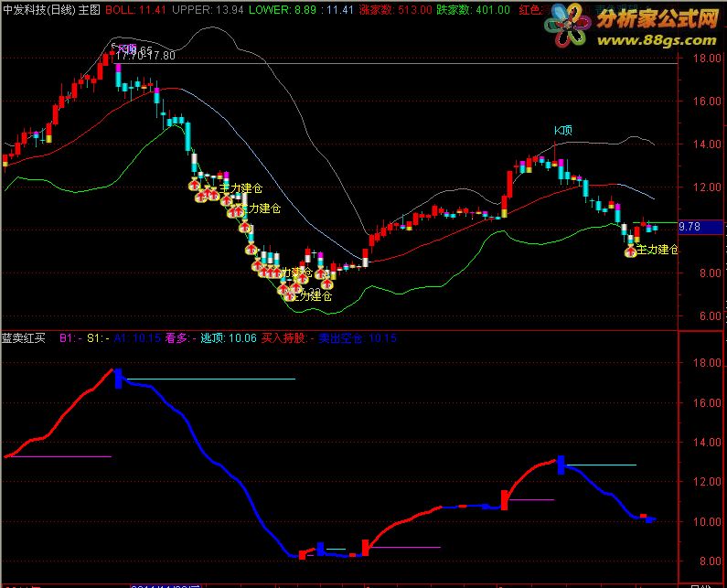This screenshot has height=588, width=727.
Task: Click the money-bag icon beside rightmost 主力建仓
Action: (631, 251)
